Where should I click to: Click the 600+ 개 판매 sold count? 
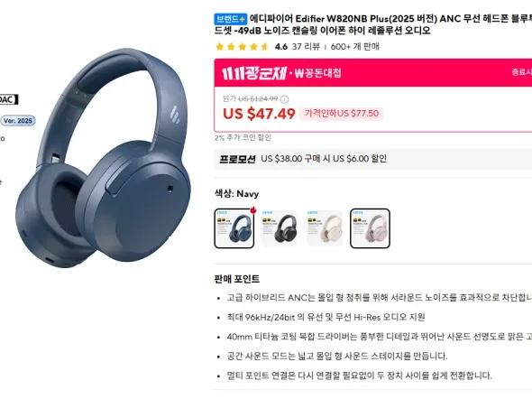tap(355, 47)
